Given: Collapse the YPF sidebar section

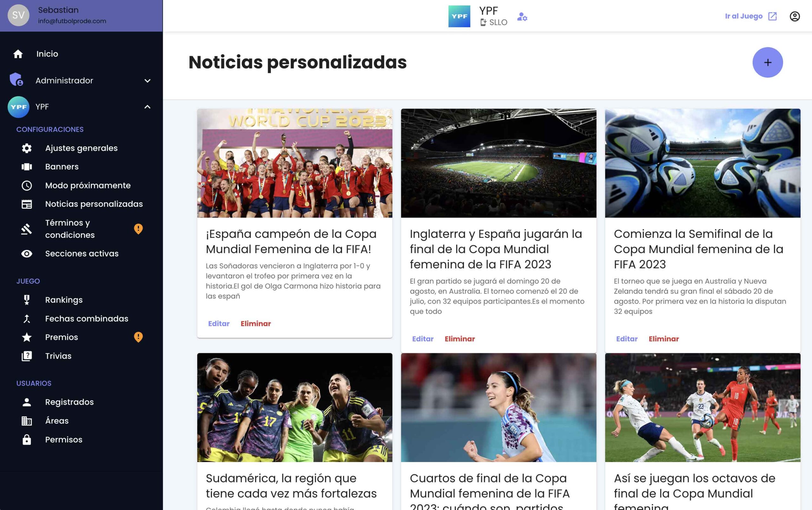Looking at the screenshot, I should point(147,107).
